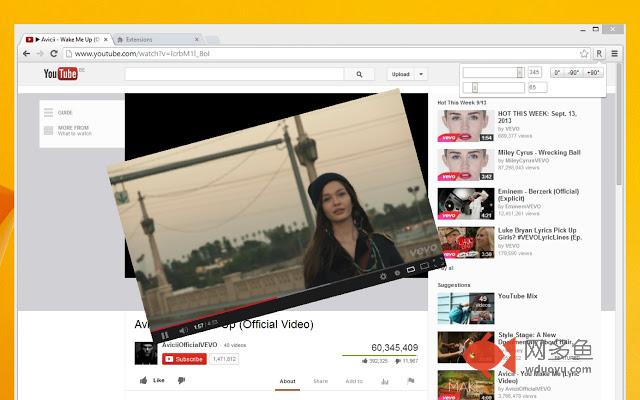640x400 pixels.
Task: Open the Style Stage video thumbnail
Action: [466, 347]
